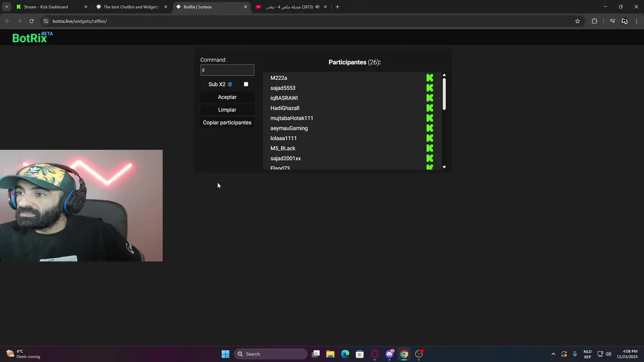Close the Stream - Kick Dashboard tab
This screenshot has height=362, width=644.
(x=86, y=7)
